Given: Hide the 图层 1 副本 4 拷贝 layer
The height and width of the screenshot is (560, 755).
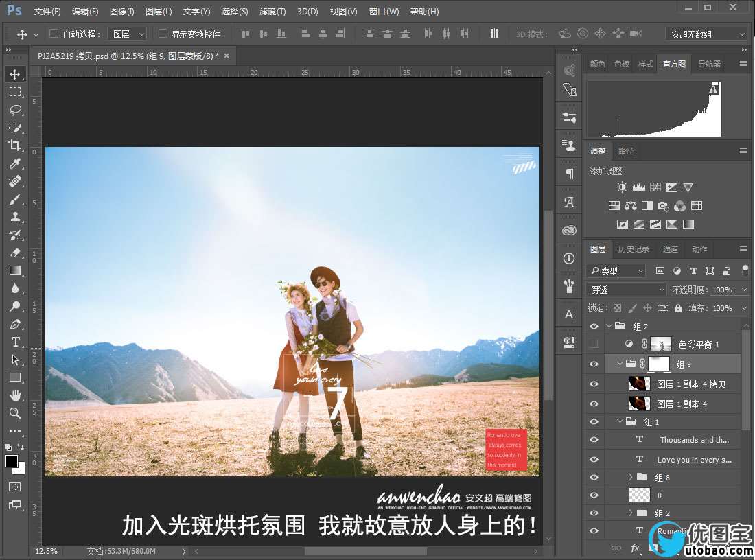Looking at the screenshot, I should [594, 384].
